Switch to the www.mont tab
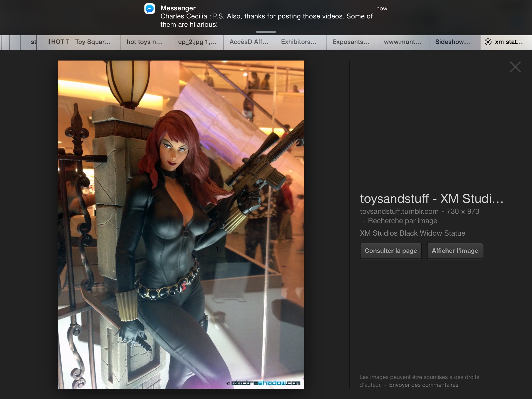Image resolution: width=532 pixels, height=399 pixels. pyautogui.click(x=403, y=42)
